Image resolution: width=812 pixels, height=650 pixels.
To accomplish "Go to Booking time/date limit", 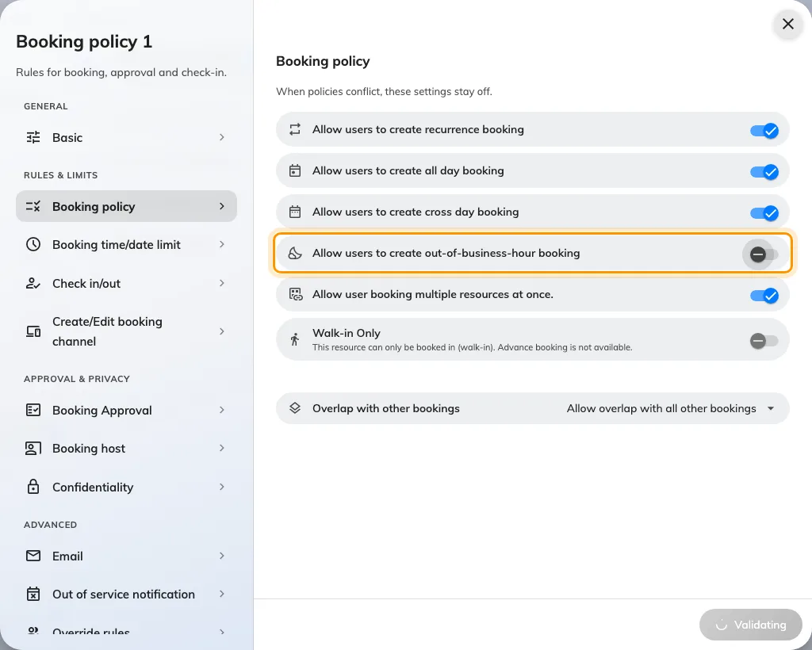I will point(126,244).
